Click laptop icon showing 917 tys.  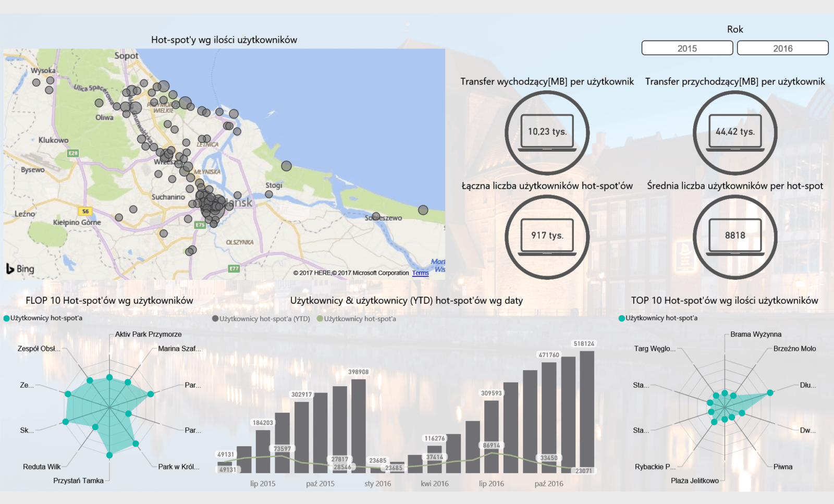[x=547, y=236]
